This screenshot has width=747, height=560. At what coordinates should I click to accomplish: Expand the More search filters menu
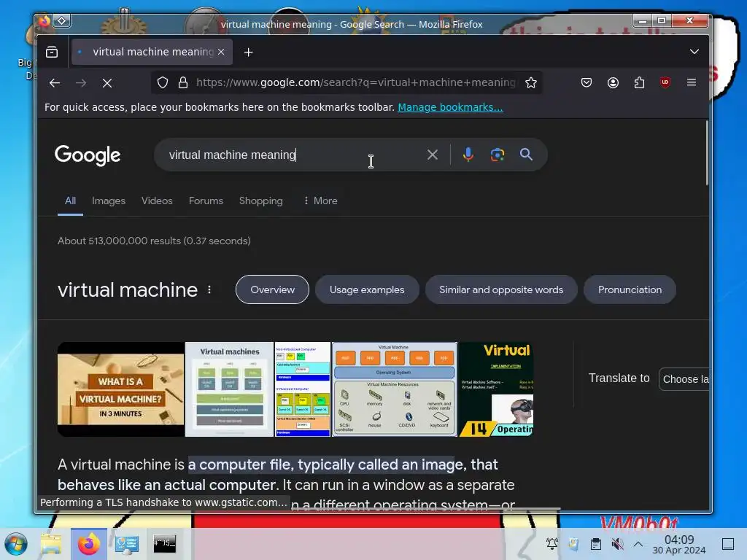click(x=320, y=201)
